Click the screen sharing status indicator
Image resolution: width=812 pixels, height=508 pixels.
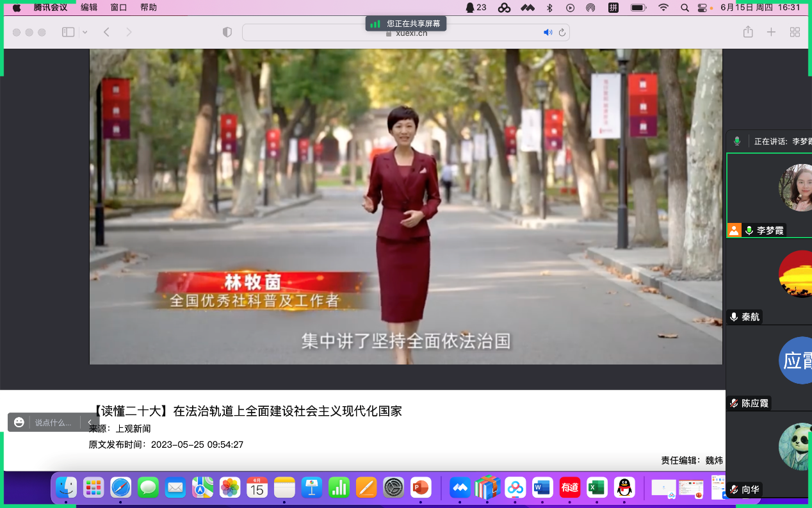coord(406,24)
